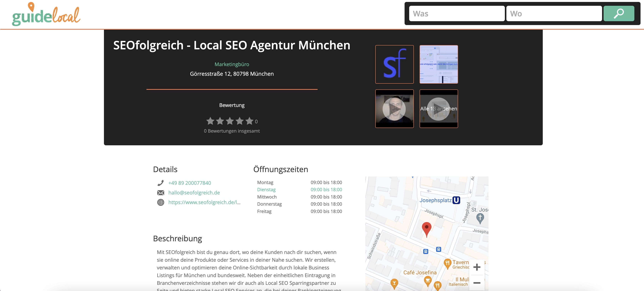This screenshot has width=644, height=291.
Task: Click the 'Schwindstraße' street label on map
Action: 374,246
